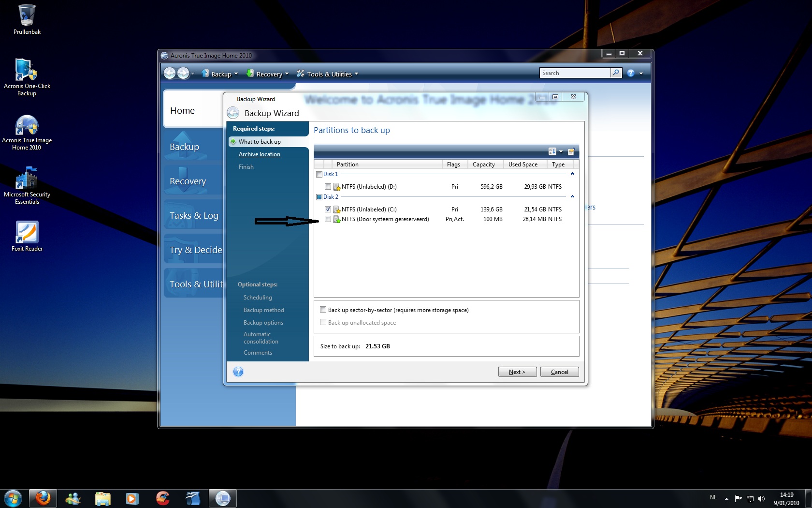Viewport: 812px width, 508px height.
Task: Uncheck the NTFS (C:) partition checkbox
Action: click(328, 209)
